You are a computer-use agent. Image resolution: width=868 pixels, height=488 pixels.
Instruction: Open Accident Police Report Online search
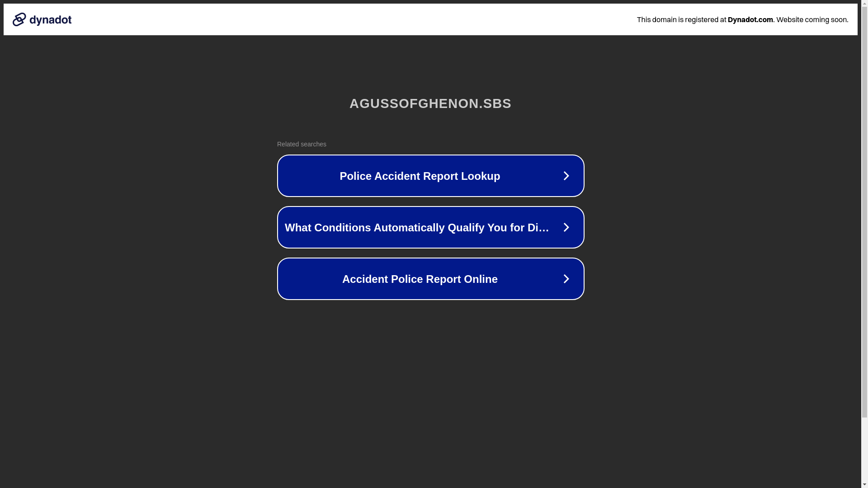(430, 279)
